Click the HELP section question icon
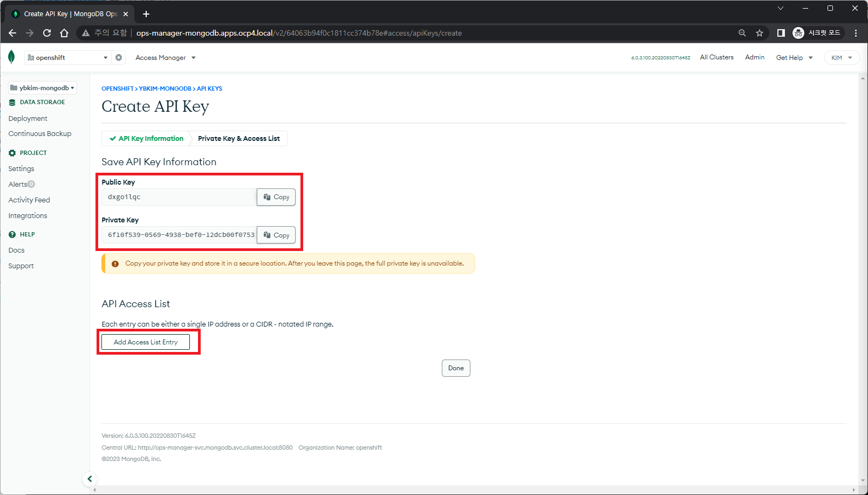The width and height of the screenshot is (868, 495). coord(12,234)
